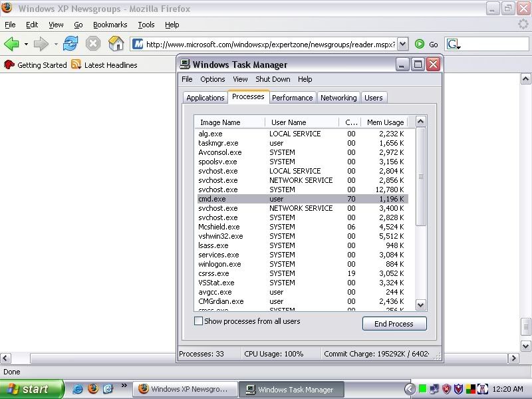Image resolution: width=532 pixels, height=399 pixels.
Task: Switch to the Applications tab
Action: coord(205,98)
